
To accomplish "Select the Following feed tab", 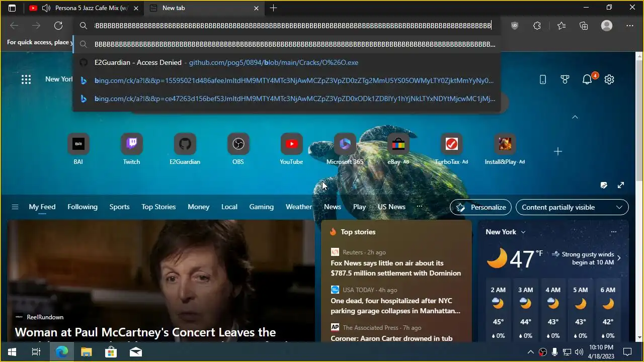I will click(x=83, y=207).
